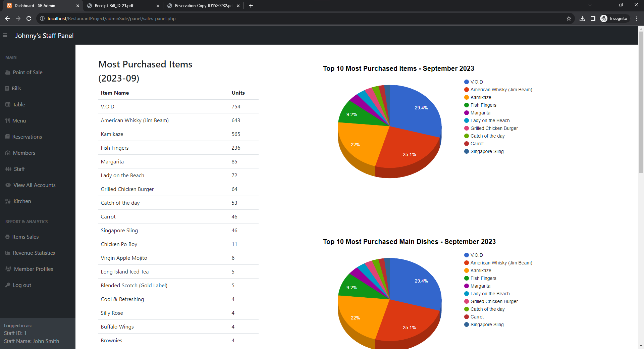Click the View All Accounts eye icon
This screenshot has width=644, height=349.
click(x=8, y=185)
